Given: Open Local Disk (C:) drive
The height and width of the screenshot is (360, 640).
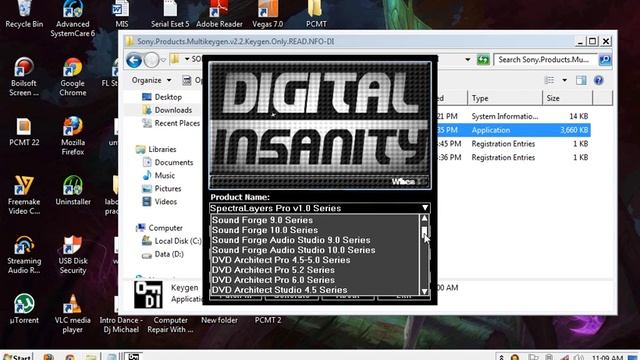Looking at the screenshot, I should point(171,241).
